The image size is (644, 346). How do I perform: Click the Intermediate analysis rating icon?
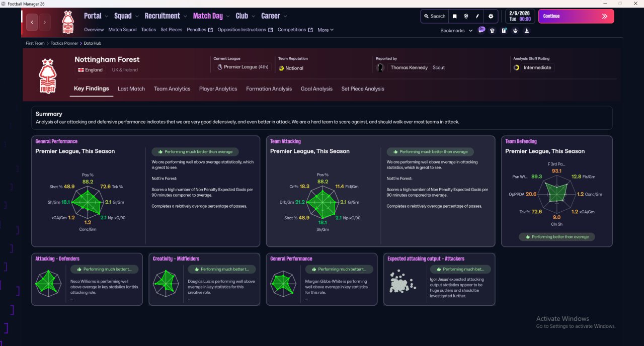coord(516,67)
